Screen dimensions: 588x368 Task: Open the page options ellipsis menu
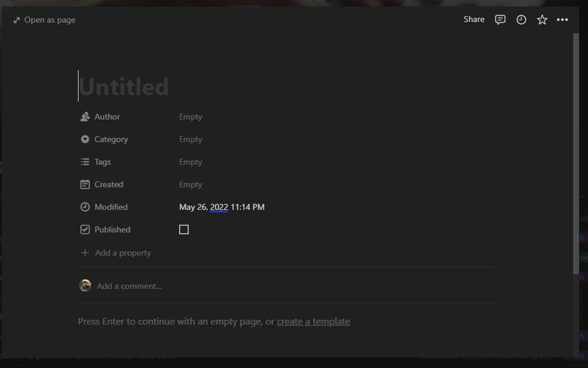(562, 19)
